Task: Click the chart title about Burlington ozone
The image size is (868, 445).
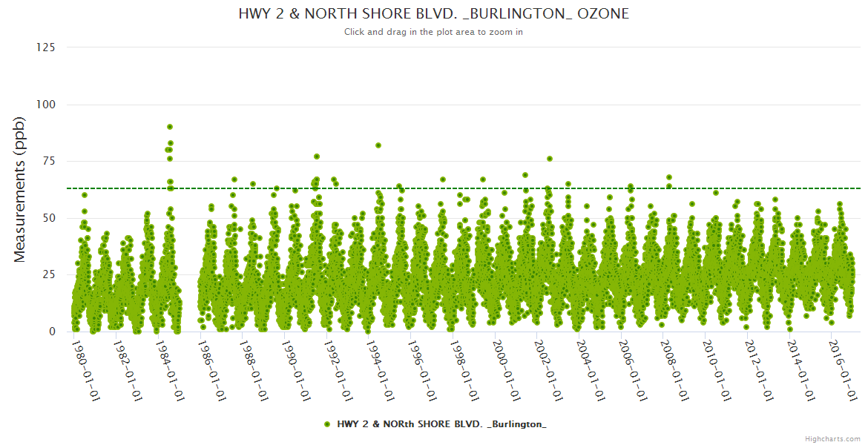Action: click(x=433, y=13)
